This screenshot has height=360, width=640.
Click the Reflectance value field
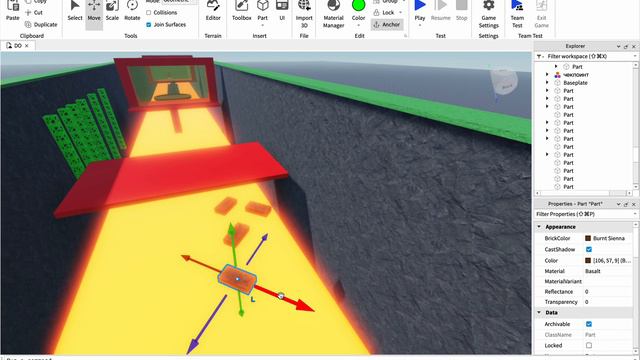(608, 291)
